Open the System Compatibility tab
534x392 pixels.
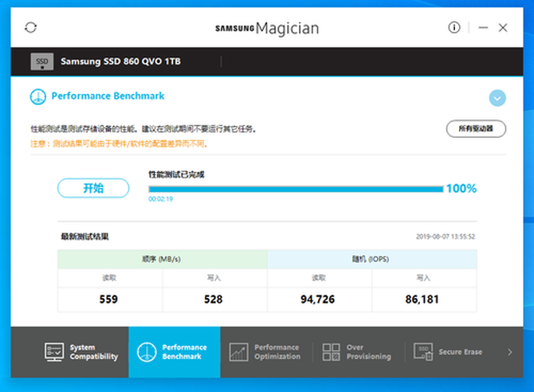tap(82, 352)
